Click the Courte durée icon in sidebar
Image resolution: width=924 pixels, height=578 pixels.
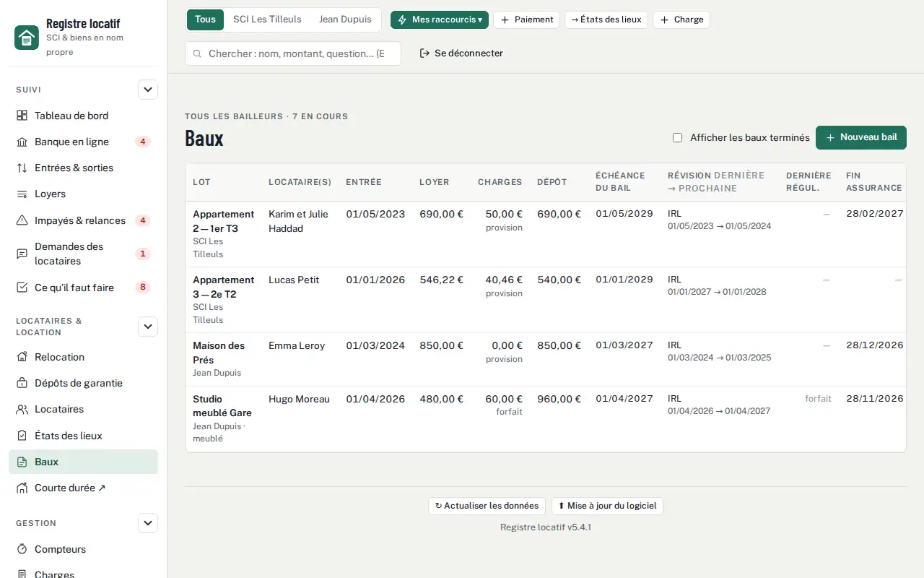[x=22, y=488]
